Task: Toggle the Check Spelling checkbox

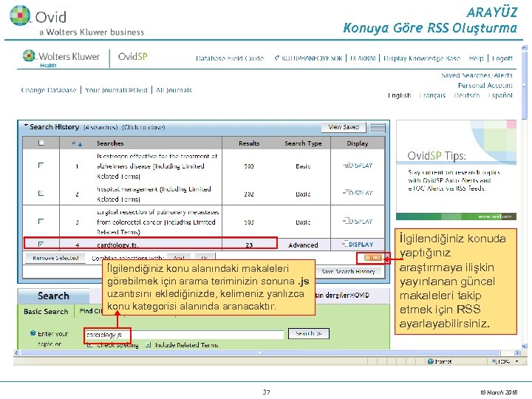Action: (90, 345)
